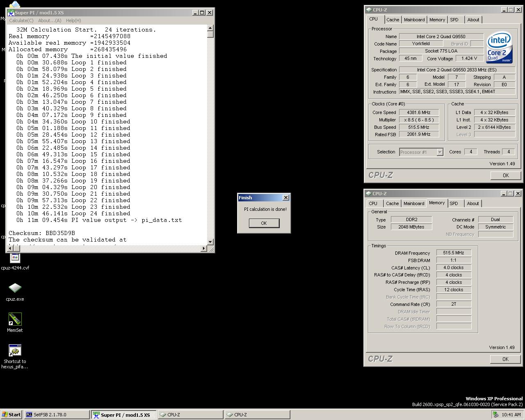Viewport: 525px width, 420px height.
Task: Click the Cycle Time (tRAS) 12 clocks field
Action: click(454, 290)
